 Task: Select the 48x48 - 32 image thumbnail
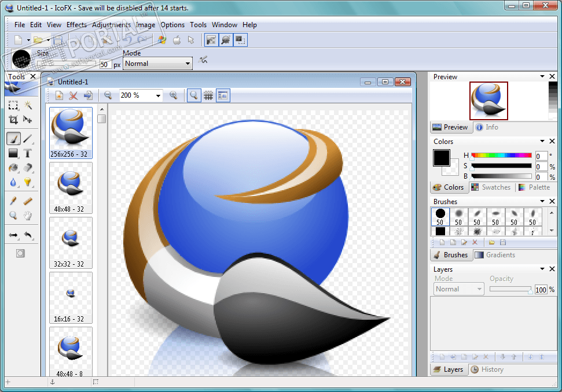[71, 188]
